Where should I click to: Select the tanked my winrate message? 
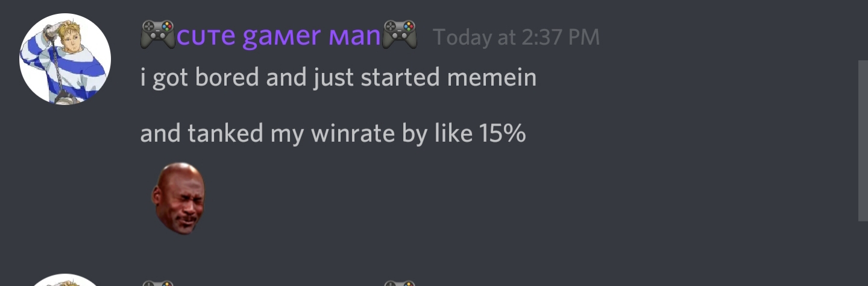tap(333, 133)
